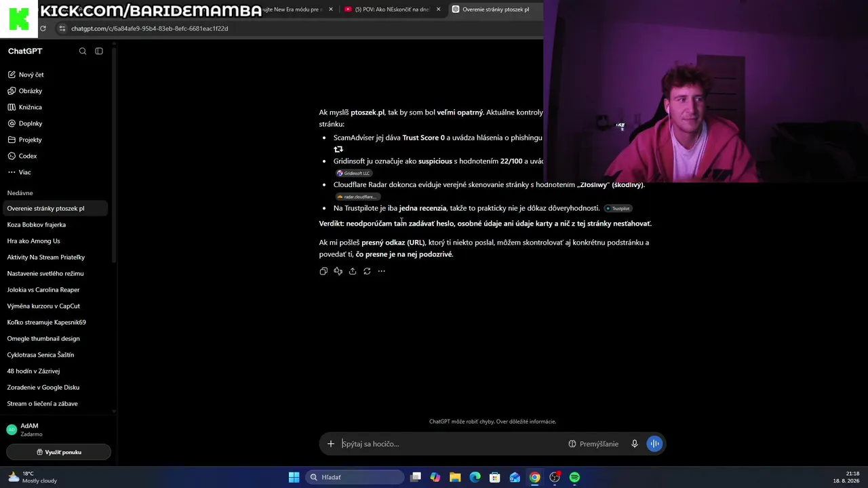Start voice mode with the blue waveform button
868x488 pixels.
[654, 444]
